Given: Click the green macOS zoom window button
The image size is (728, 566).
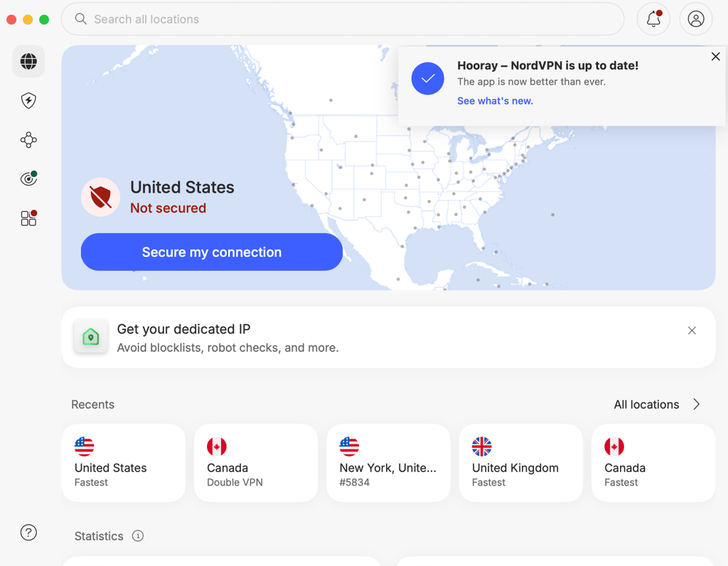Looking at the screenshot, I should 44,19.
